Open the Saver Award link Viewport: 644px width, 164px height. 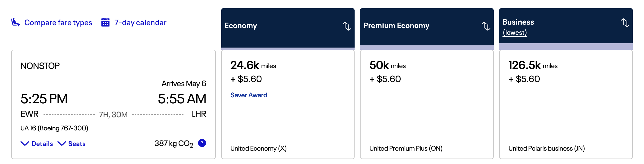point(248,95)
